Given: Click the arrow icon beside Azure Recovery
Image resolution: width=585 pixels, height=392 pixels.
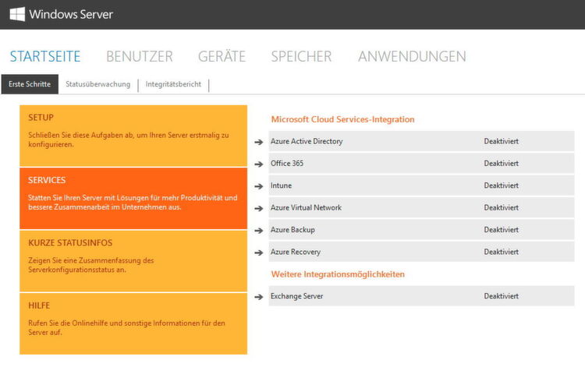Looking at the screenshot, I should pos(258,253).
